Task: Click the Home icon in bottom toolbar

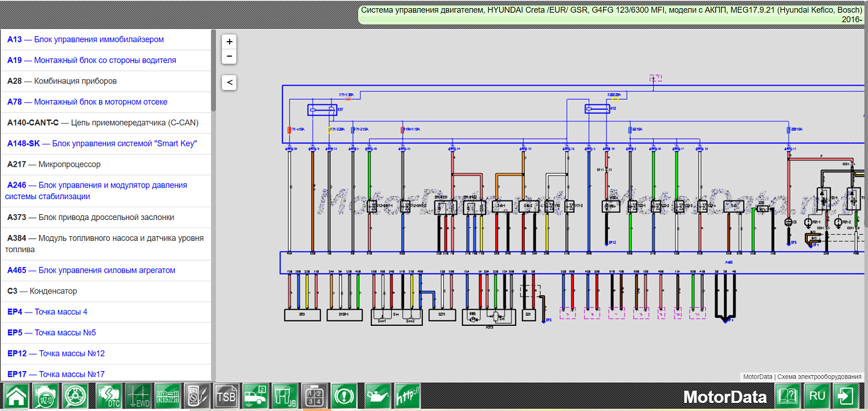Action: (x=16, y=397)
